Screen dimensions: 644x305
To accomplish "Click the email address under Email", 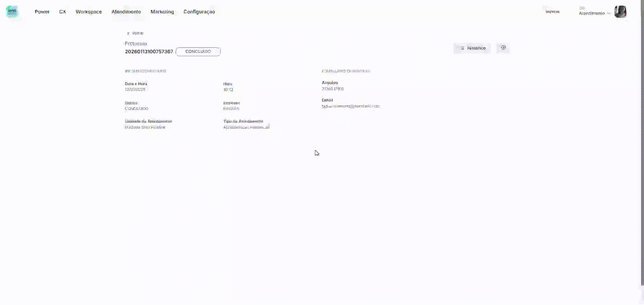I will point(351,106).
